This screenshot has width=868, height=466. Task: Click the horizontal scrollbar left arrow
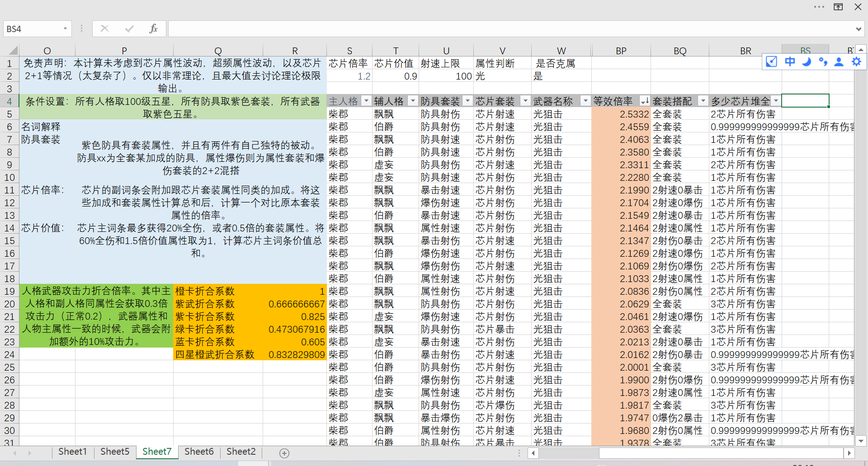tap(533, 453)
